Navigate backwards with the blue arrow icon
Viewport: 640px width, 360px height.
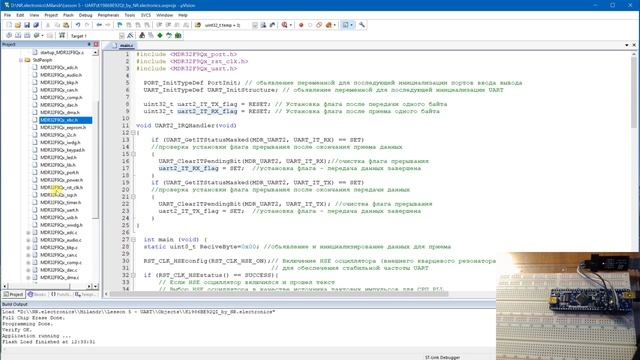pyautogui.click(x=99, y=25)
